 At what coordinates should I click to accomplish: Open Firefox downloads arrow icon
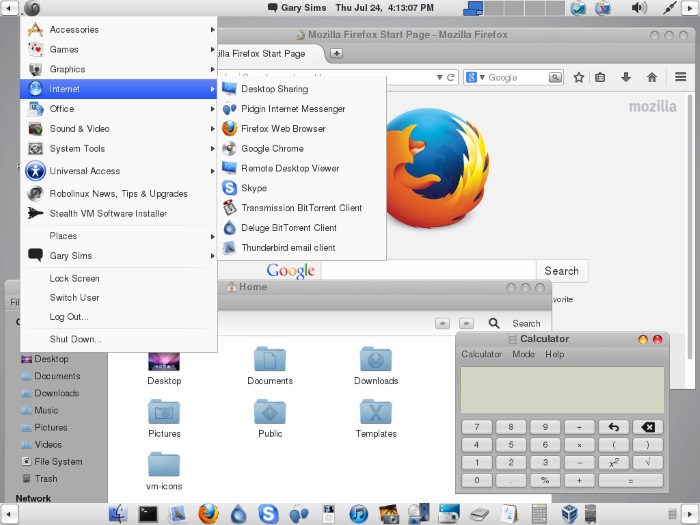pos(626,77)
